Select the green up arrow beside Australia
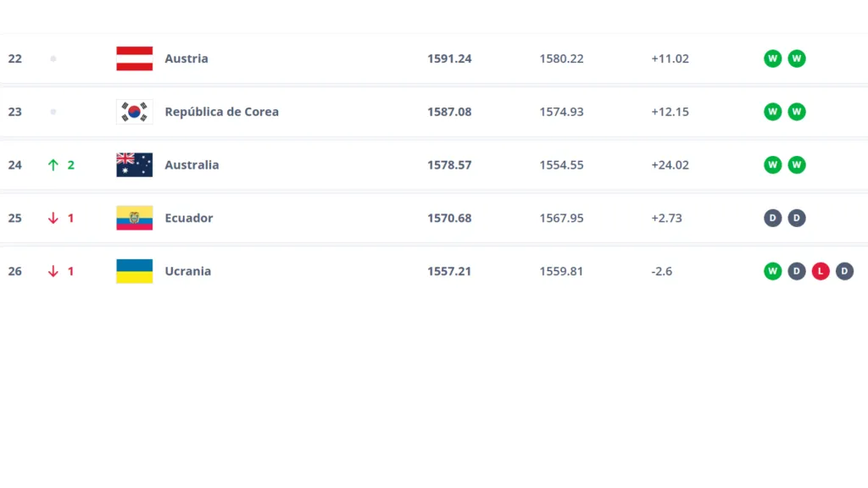The image size is (868, 488). (54, 164)
